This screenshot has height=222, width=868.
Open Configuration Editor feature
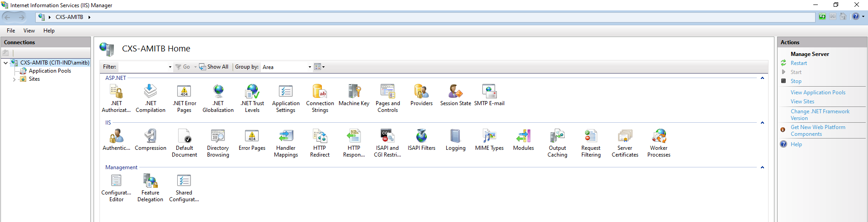click(x=116, y=187)
